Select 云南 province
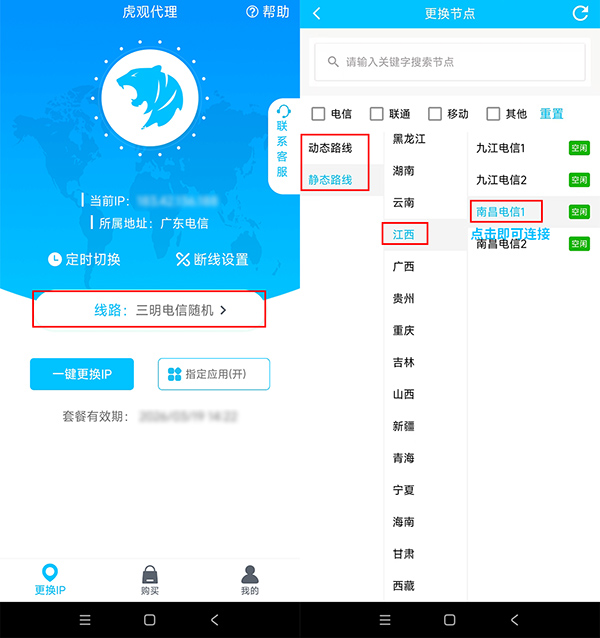 point(404,203)
